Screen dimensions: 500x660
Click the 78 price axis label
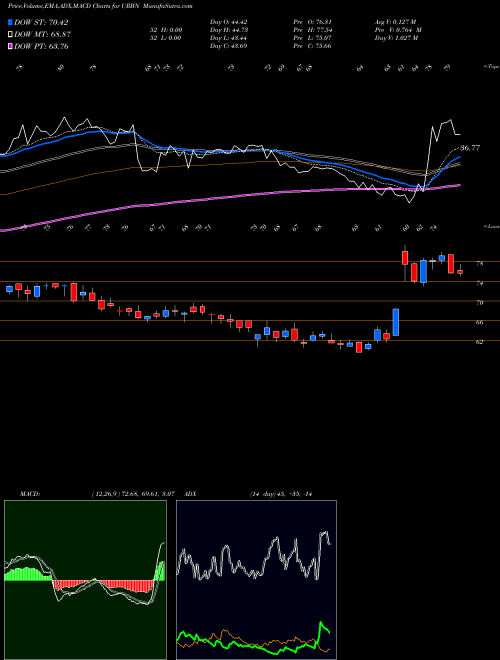click(x=479, y=264)
